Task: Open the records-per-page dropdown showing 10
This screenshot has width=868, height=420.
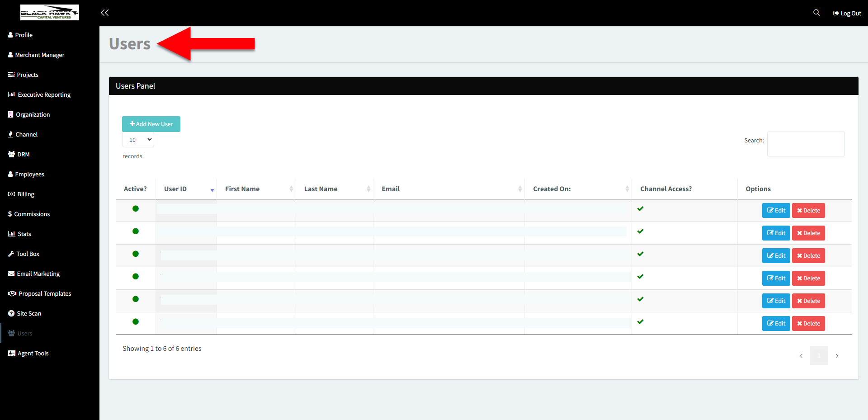Action: tap(138, 140)
